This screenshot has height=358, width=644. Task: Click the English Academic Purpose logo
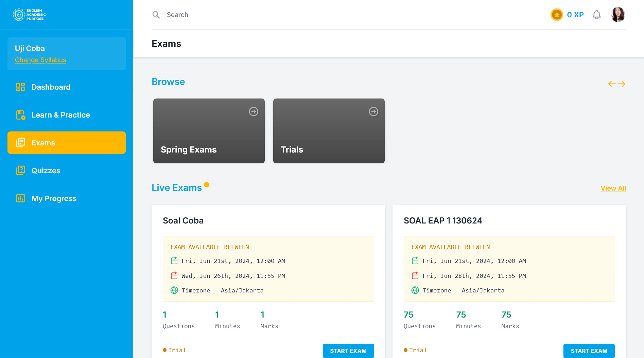point(29,15)
